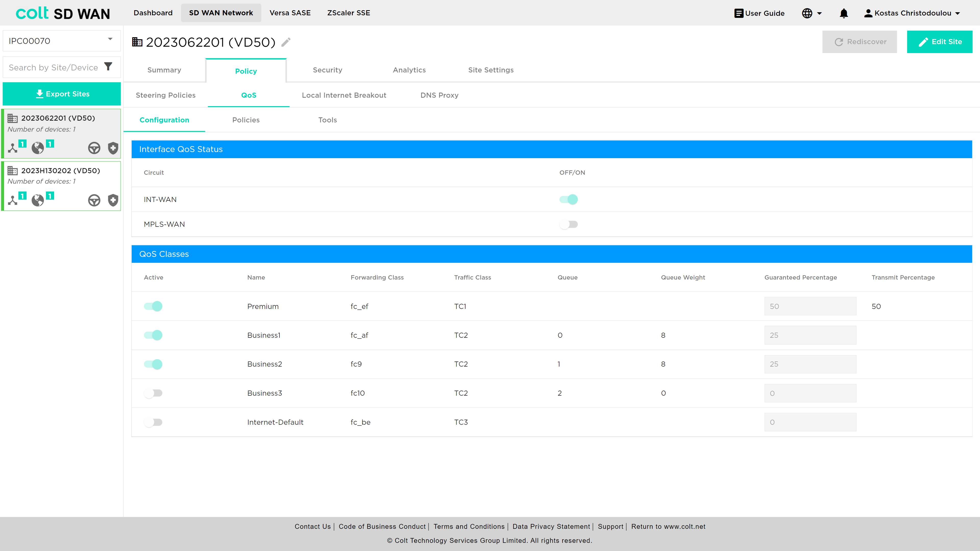Open the DNS Proxy sub-tab
The image size is (980, 551).
[x=439, y=95]
